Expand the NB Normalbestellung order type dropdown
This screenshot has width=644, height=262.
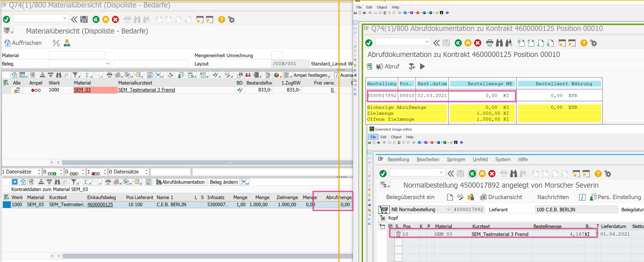(448, 209)
